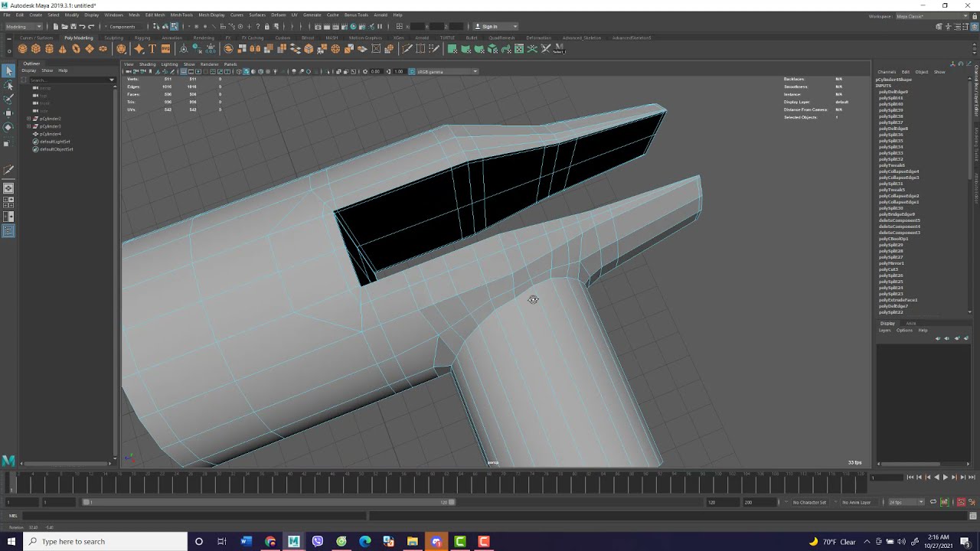
Task: Click the Outliner Search field
Action: [x=69, y=80]
